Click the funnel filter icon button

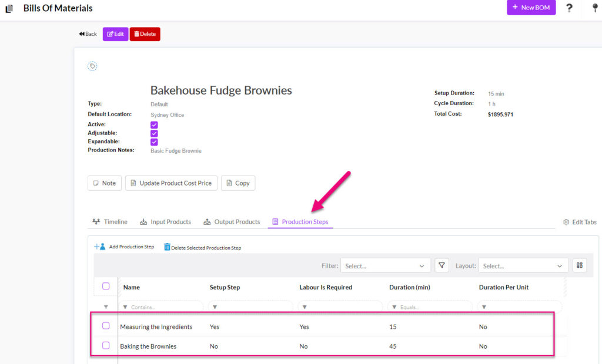tap(442, 265)
